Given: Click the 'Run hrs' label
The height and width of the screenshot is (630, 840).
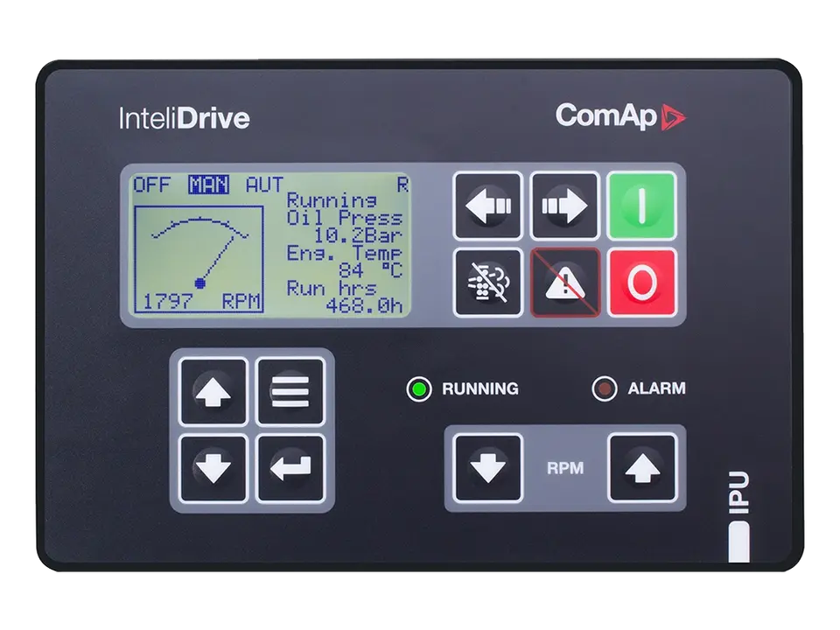Looking at the screenshot, I should click(x=332, y=288).
